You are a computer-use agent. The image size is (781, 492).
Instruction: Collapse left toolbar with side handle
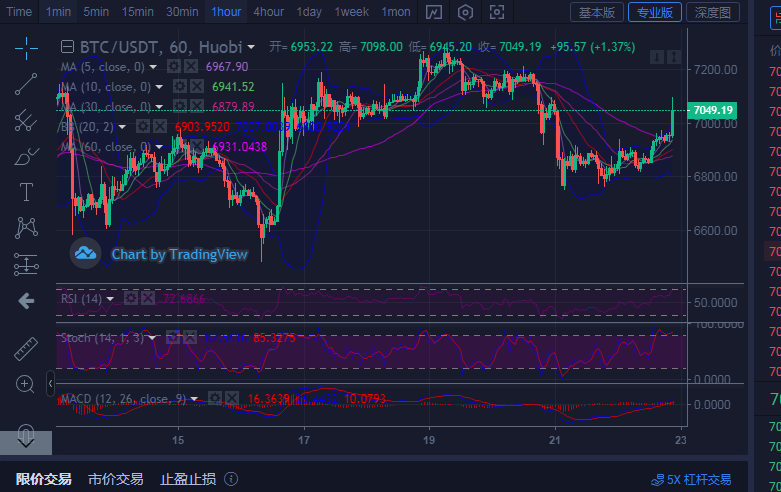click(x=50, y=383)
